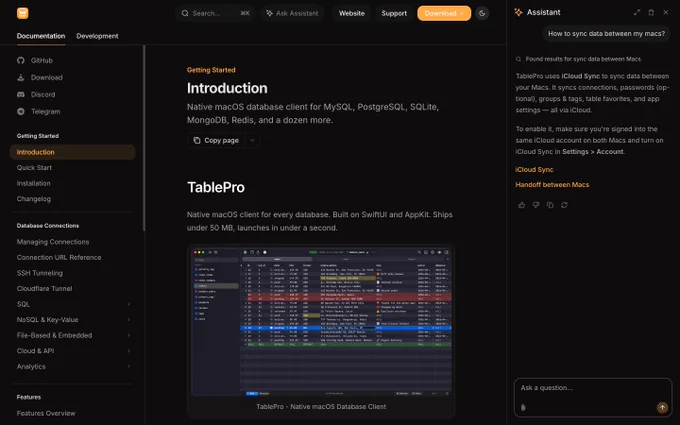
Task: Click the Download icon in the sidebar
Action: tap(21, 78)
